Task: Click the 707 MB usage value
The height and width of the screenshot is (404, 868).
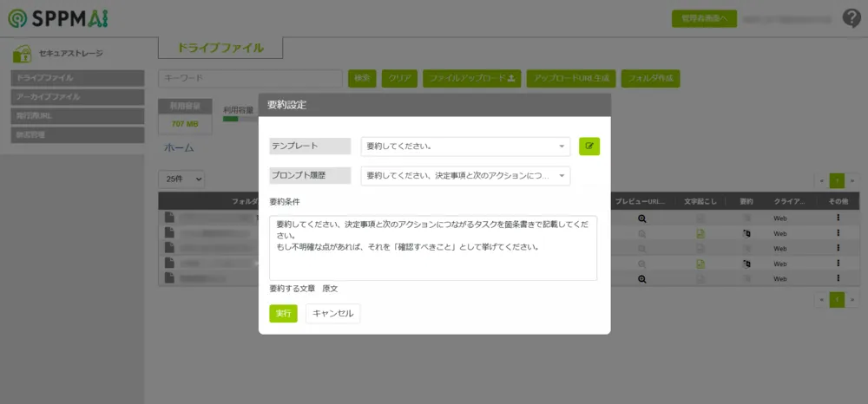Action: (185, 124)
